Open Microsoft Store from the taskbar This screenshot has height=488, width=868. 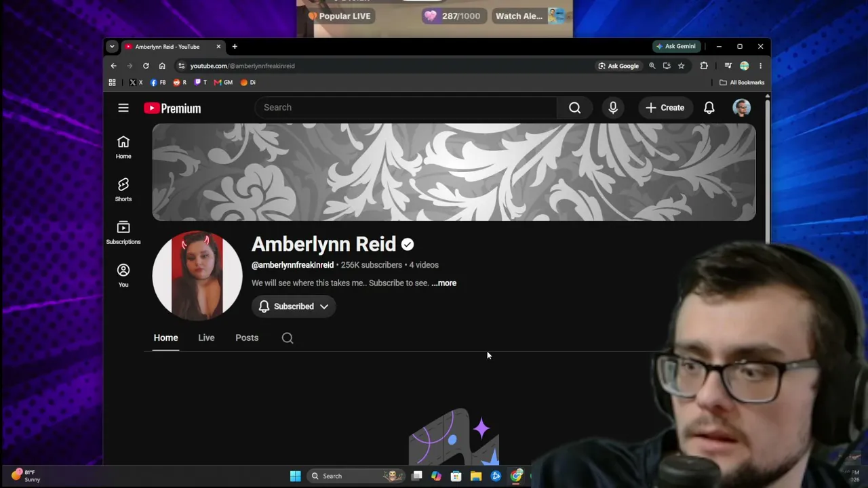coord(456,476)
